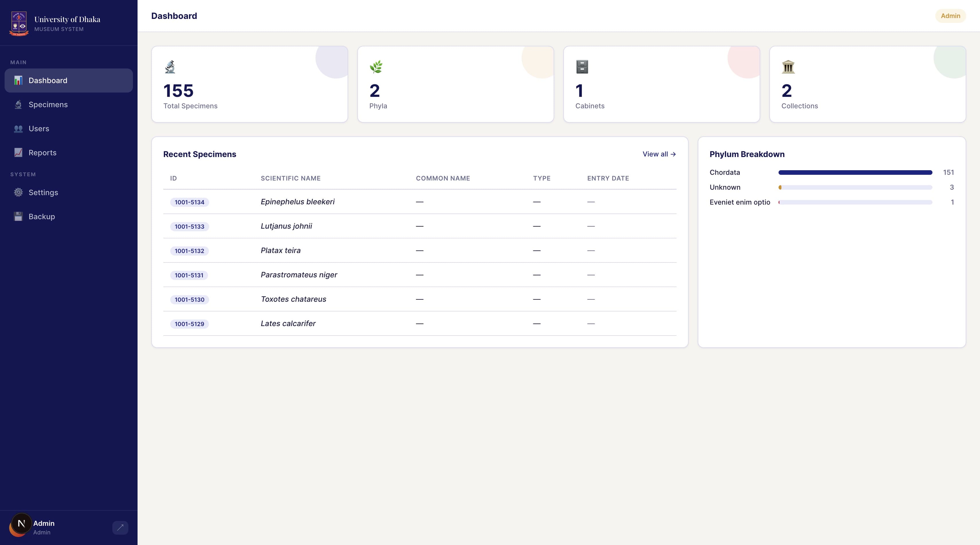The width and height of the screenshot is (980, 545).
Task: Click the University of Dhaka title text
Action: coord(67,19)
